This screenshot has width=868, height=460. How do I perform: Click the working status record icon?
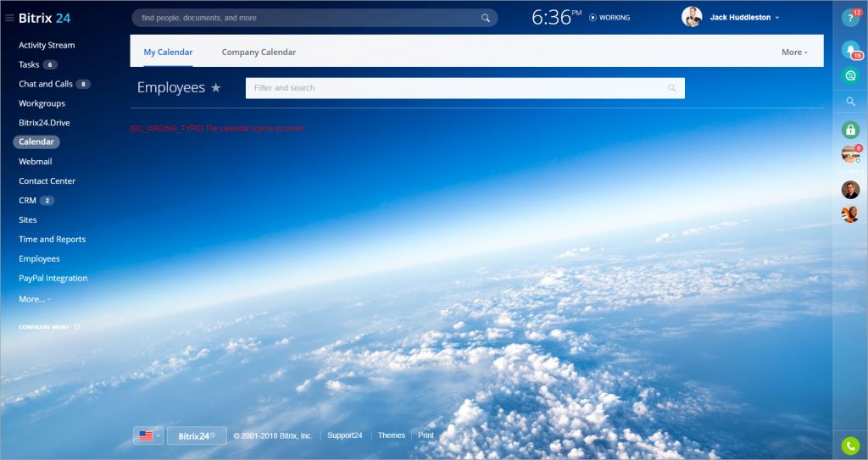pos(593,18)
